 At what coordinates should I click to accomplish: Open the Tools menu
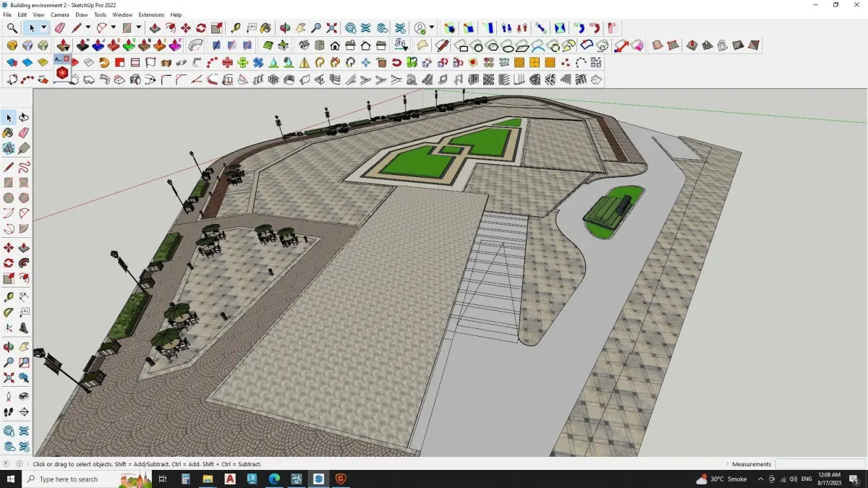100,14
